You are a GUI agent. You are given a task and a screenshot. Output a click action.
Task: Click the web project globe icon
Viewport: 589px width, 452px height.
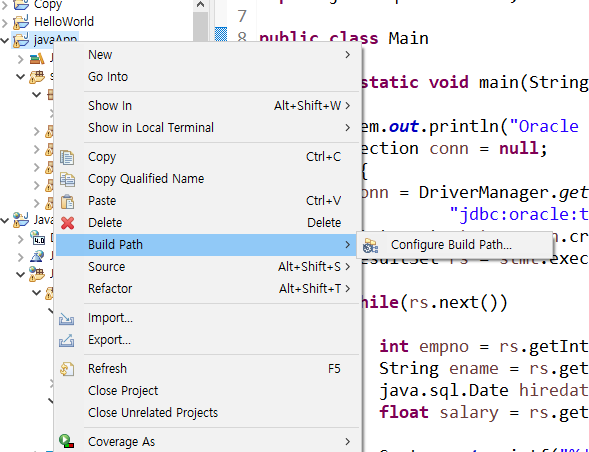coord(21,219)
